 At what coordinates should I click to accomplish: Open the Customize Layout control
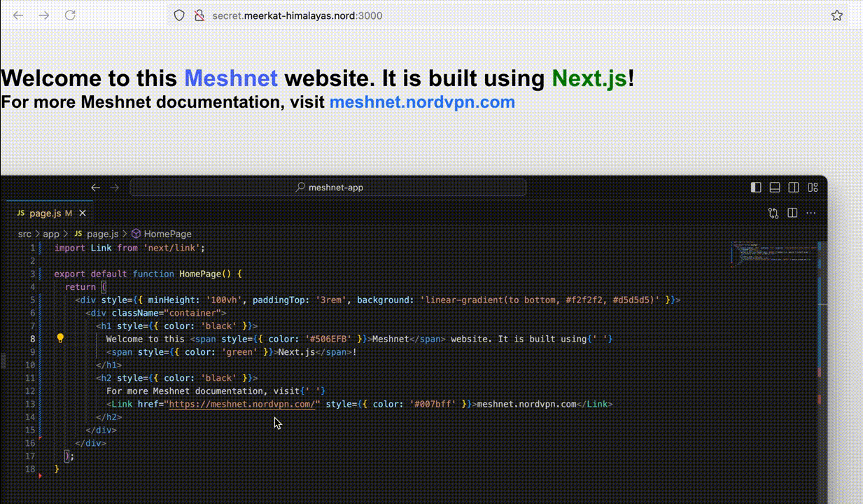812,188
